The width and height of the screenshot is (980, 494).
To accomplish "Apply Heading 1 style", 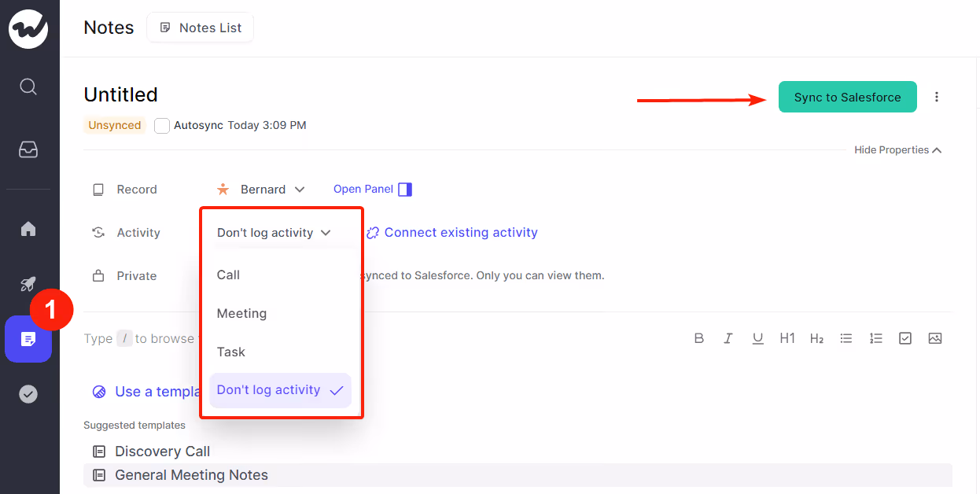I will pyautogui.click(x=787, y=337).
